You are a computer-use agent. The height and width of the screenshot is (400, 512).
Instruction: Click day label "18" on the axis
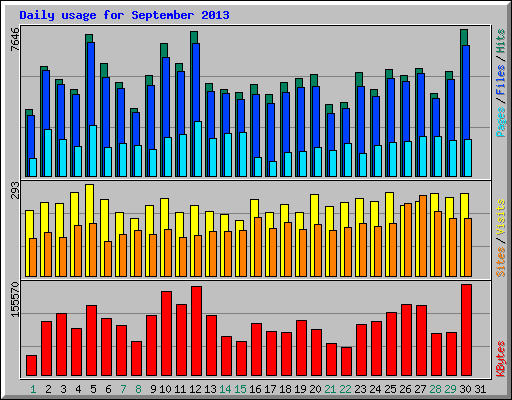(285, 389)
